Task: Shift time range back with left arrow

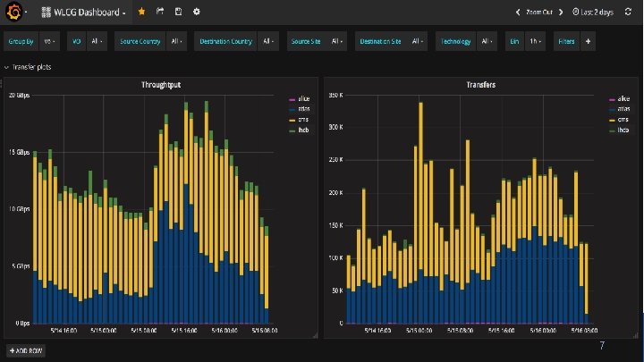Action: coord(518,13)
